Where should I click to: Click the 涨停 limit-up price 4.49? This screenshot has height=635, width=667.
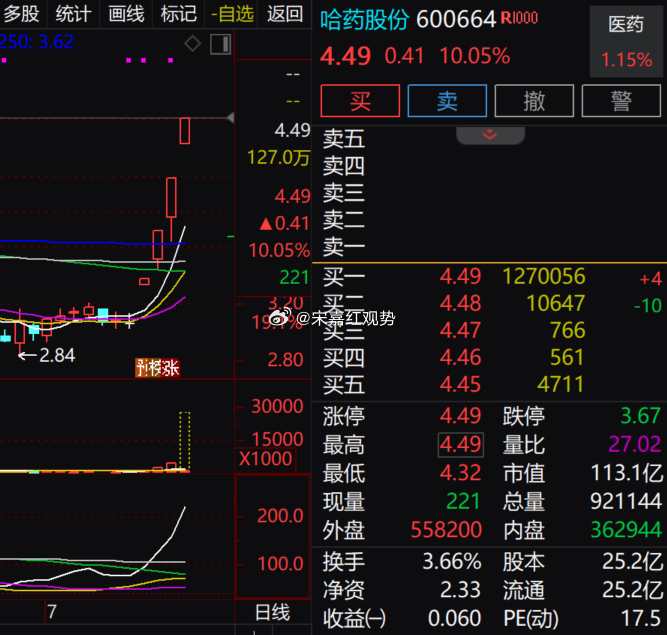tap(460, 416)
